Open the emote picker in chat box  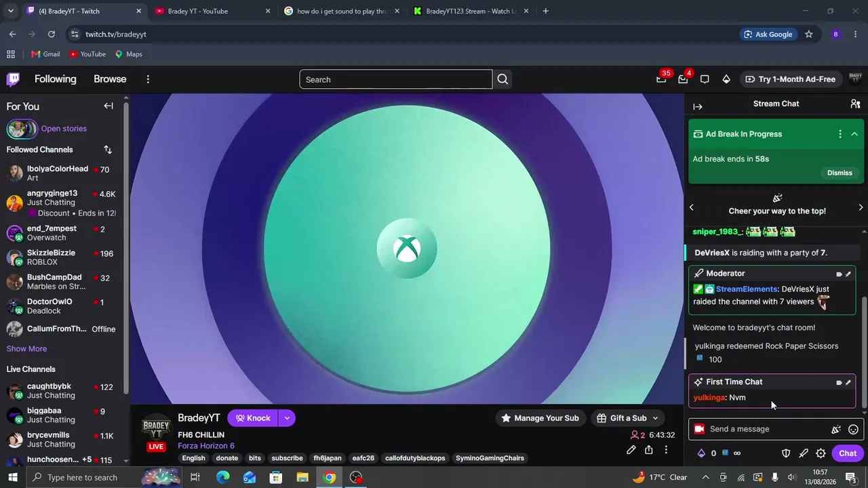pos(853,429)
